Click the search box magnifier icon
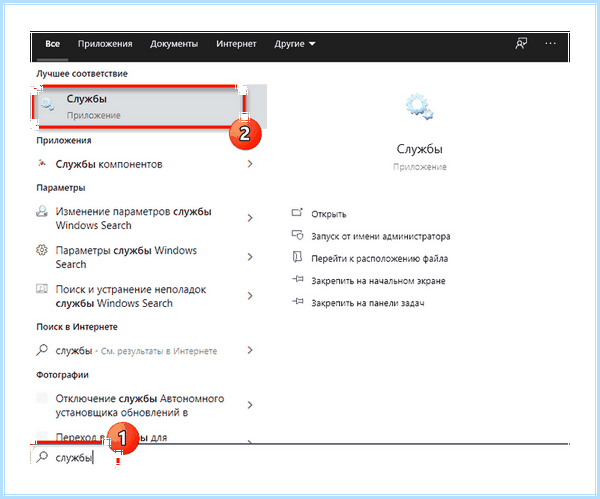The height and width of the screenshot is (499, 600). (42, 457)
